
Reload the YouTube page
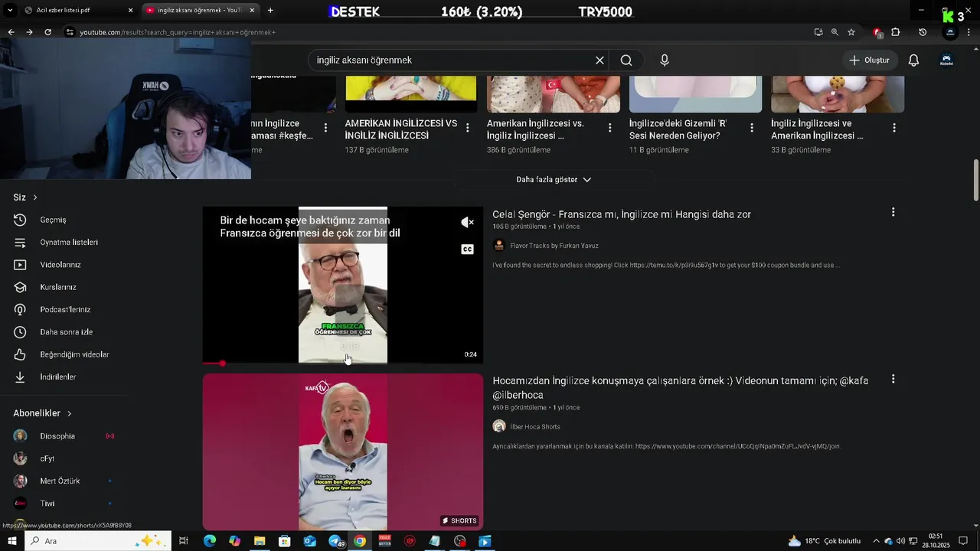(x=47, y=32)
